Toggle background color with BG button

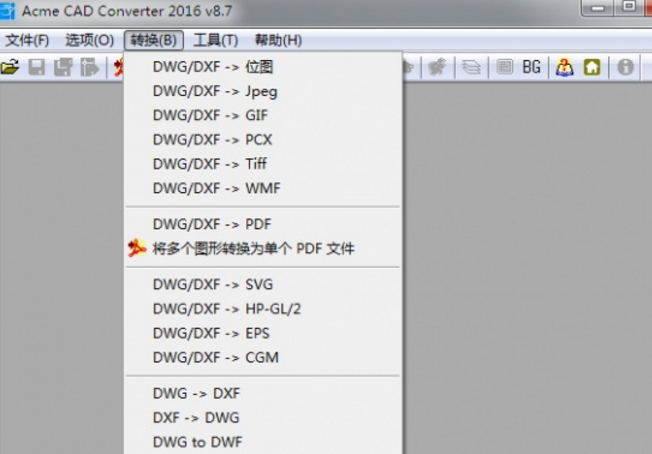[531, 67]
